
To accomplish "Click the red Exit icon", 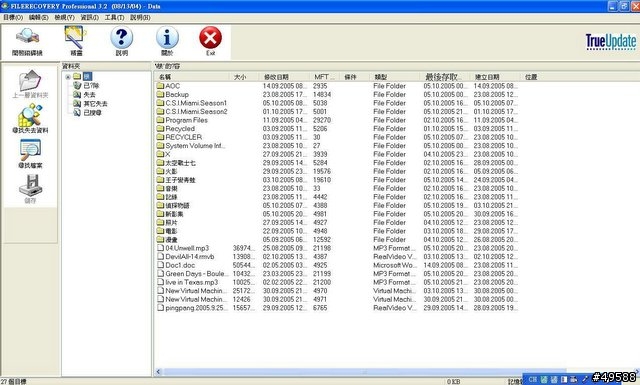I will click(211, 38).
